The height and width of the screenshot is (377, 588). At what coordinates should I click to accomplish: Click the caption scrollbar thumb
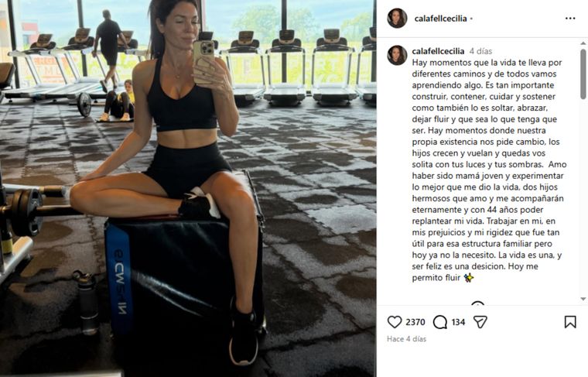583,74
